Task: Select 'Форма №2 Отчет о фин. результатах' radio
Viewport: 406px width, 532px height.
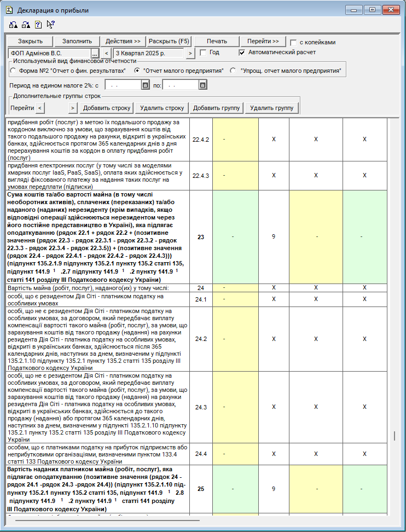Action: 14,71
